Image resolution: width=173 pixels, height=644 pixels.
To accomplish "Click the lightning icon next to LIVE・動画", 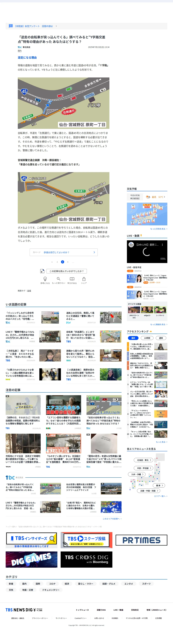I will pyautogui.click(x=141, y=235).
